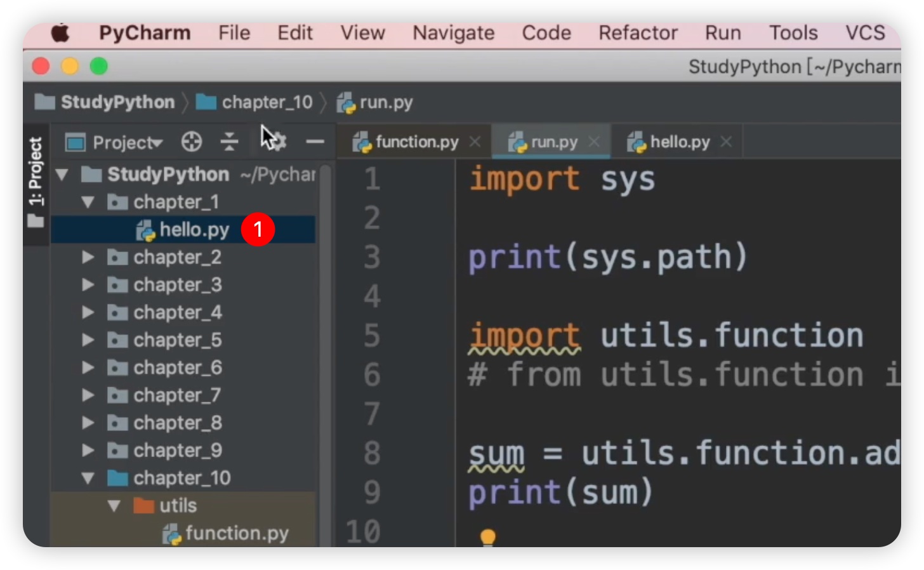Select the chapter_1 folder row

pos(183,202)
